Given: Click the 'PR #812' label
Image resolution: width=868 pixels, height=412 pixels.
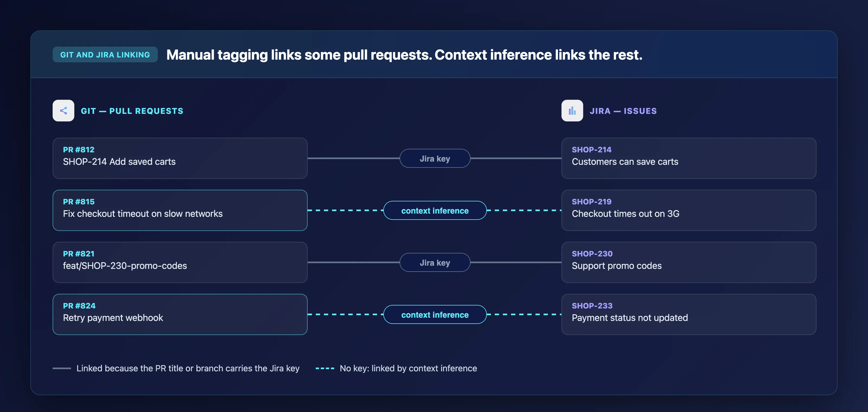Looking at the screenshot, I should point(78,149).
